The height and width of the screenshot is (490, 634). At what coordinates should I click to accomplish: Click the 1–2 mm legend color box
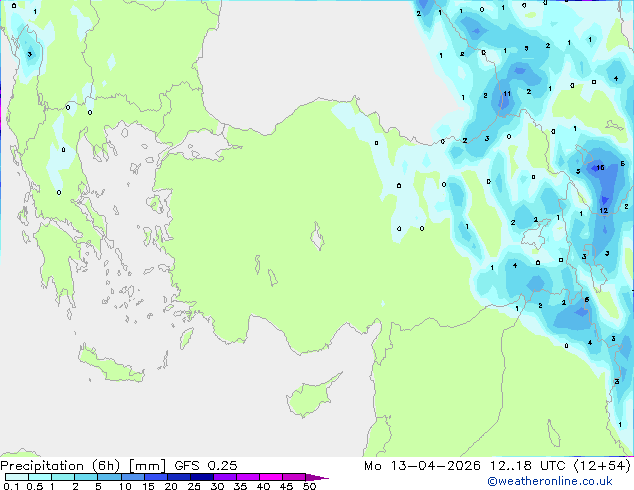point(63,477)
